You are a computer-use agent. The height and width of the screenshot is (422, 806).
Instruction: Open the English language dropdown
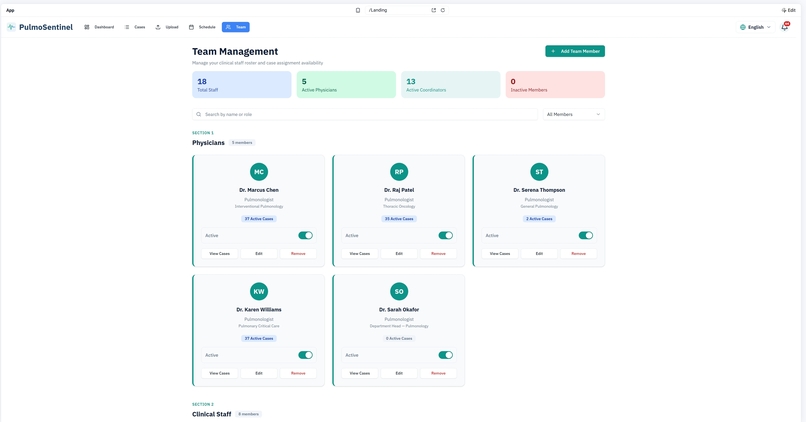[x=755, y=27]
